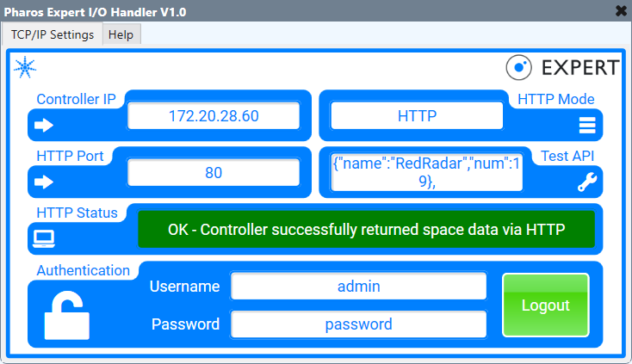Click the Authentication label
Viewport: 632px width, 364px height.
pyautogui.click(x=83, y=270)
